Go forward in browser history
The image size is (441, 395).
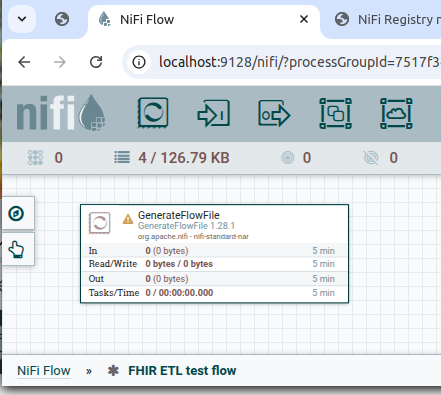pos(60,62)
